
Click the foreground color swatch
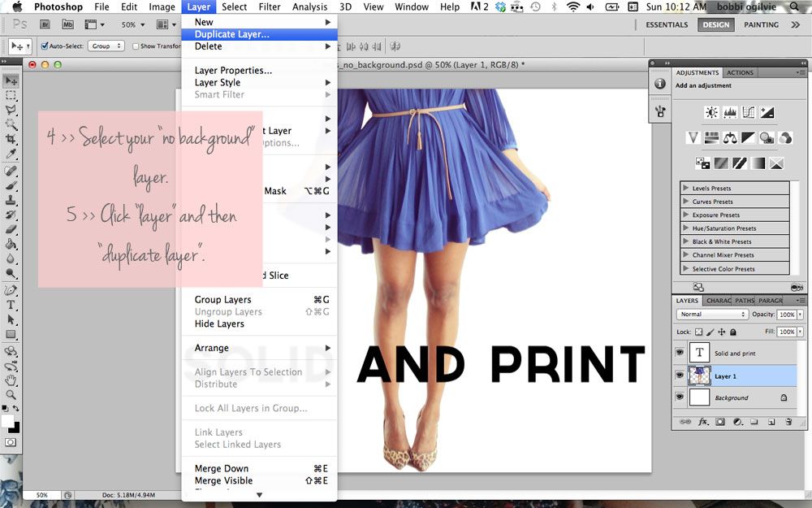coord(7,421)
